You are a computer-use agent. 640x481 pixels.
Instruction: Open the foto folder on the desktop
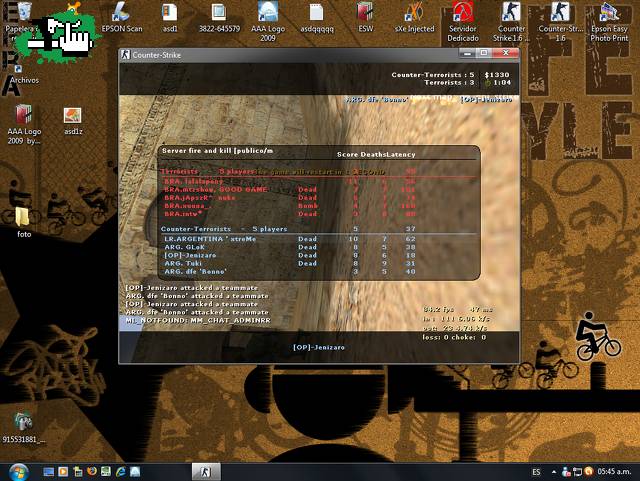click(x=24, y=223)
